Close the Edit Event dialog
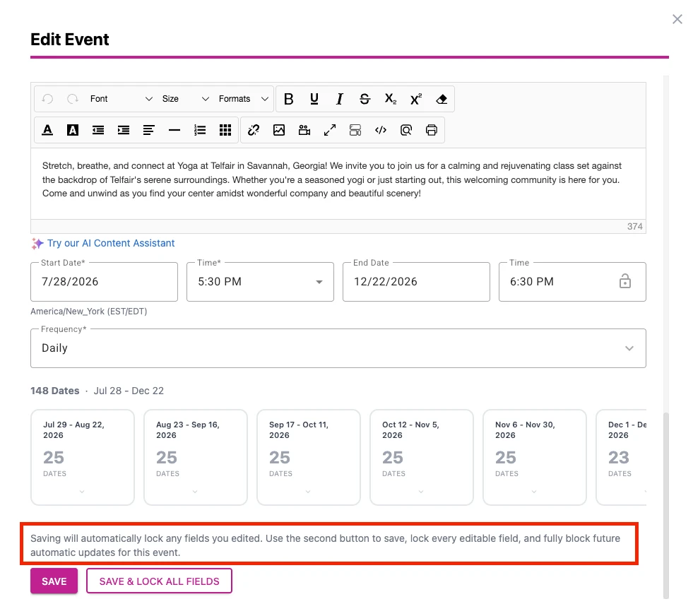693x616 pixels. point(677,19)
